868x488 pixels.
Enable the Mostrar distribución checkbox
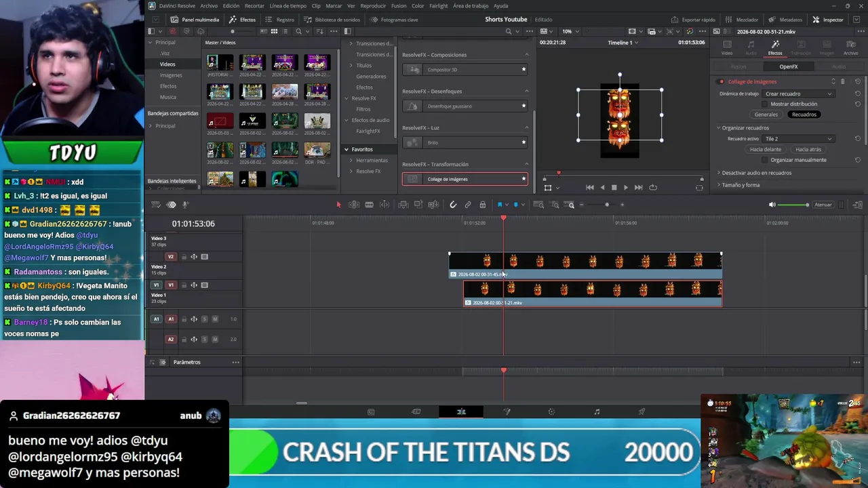(x=765, y=104)
